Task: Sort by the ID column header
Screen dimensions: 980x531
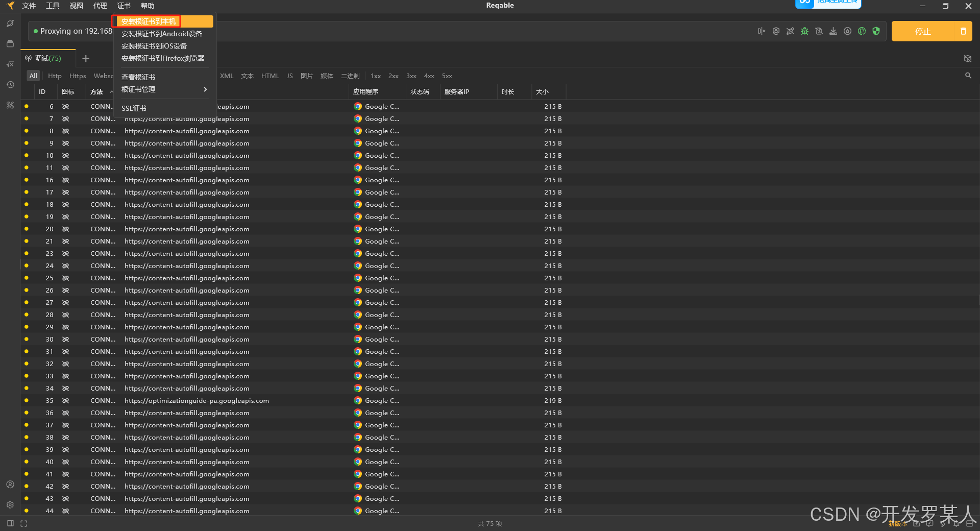Action: pyautogui.click(x=42, y=92)
